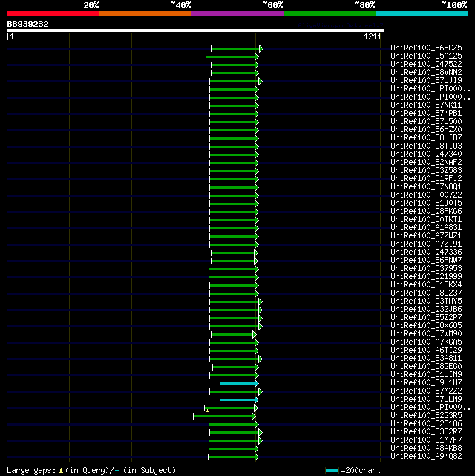475x476 pixels.
Task: Click the UniRef100_B1J0T5 label
Action: coord(426,203)
